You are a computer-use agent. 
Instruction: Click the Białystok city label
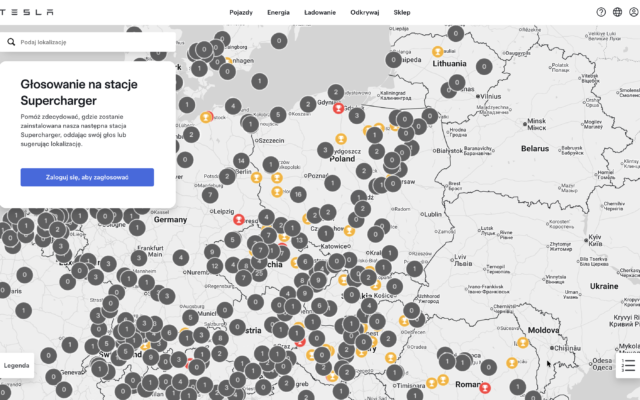tap(449, 151)
